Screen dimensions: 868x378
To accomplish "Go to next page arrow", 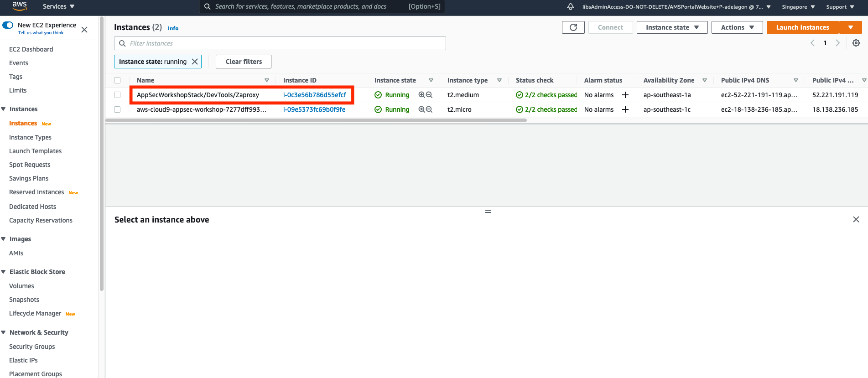I will pyautogui.click(x=837, y=43).
